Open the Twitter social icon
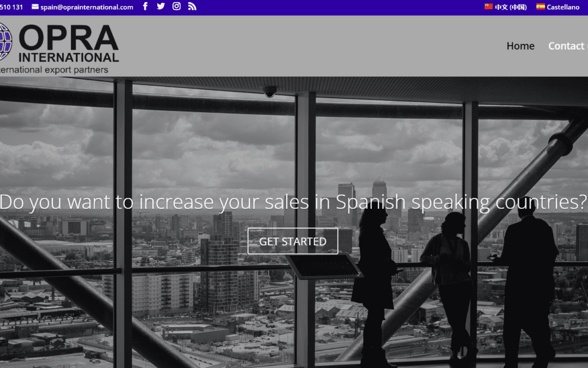This screenshot has height=368, width=588. click(x=161, y=7)
